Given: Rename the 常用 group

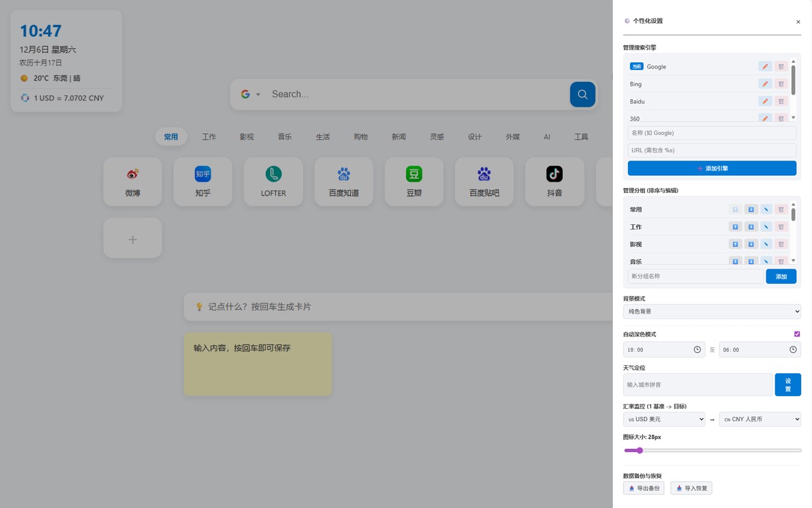Looking at the screenshot, I should coord(766,210).
